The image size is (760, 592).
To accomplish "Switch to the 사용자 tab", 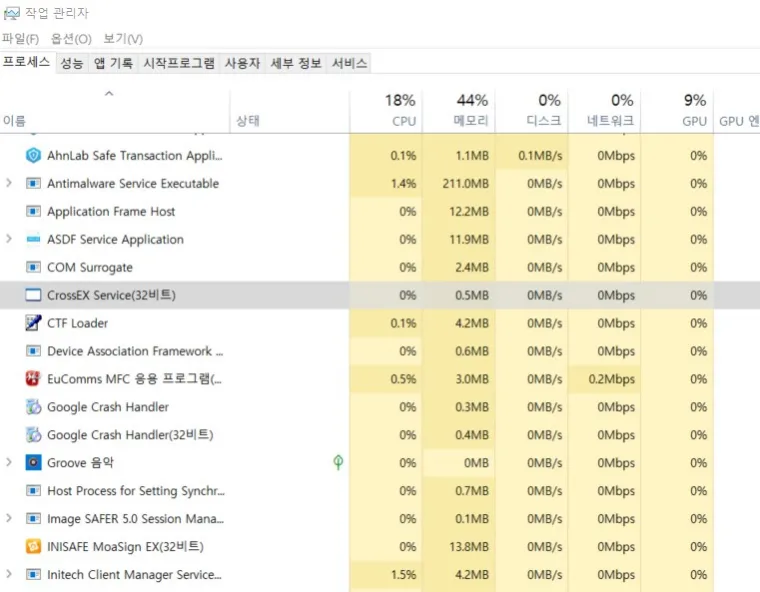I will 242,63.
